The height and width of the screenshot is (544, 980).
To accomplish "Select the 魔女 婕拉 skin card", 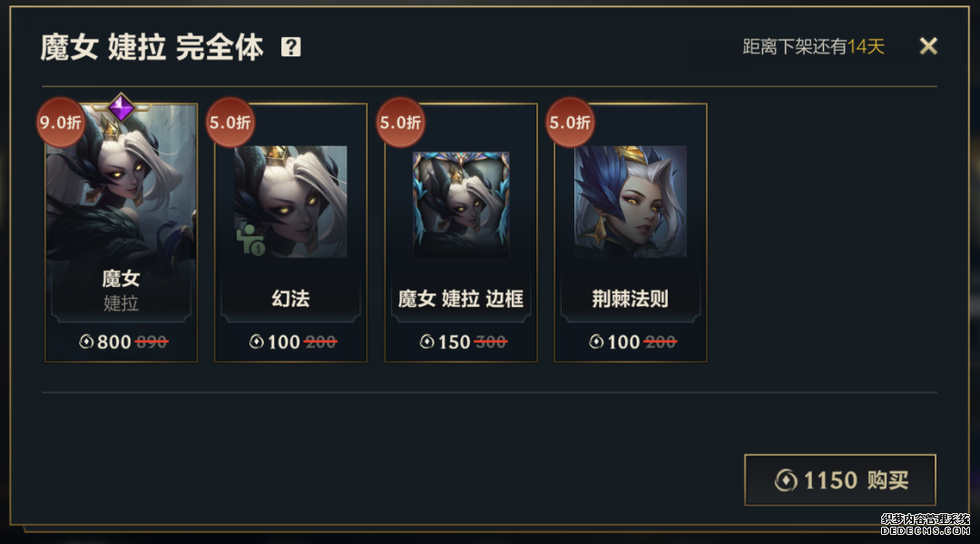I will 122,232.
